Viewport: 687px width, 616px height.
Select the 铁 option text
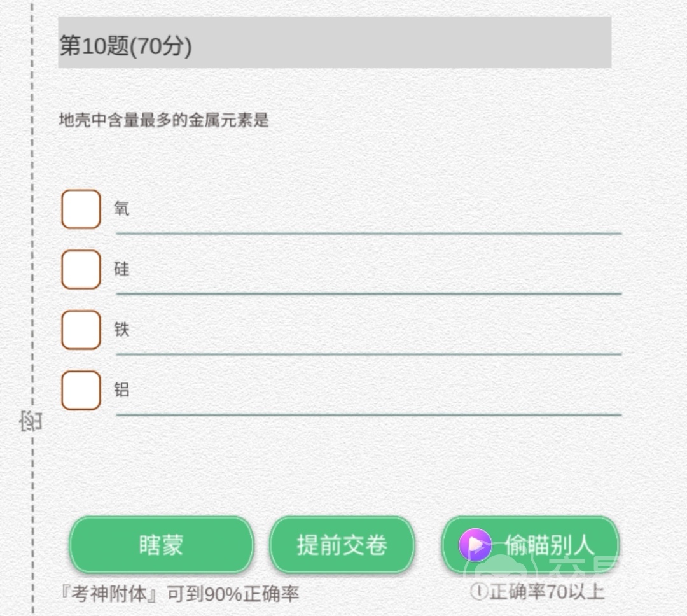[121, 330]
